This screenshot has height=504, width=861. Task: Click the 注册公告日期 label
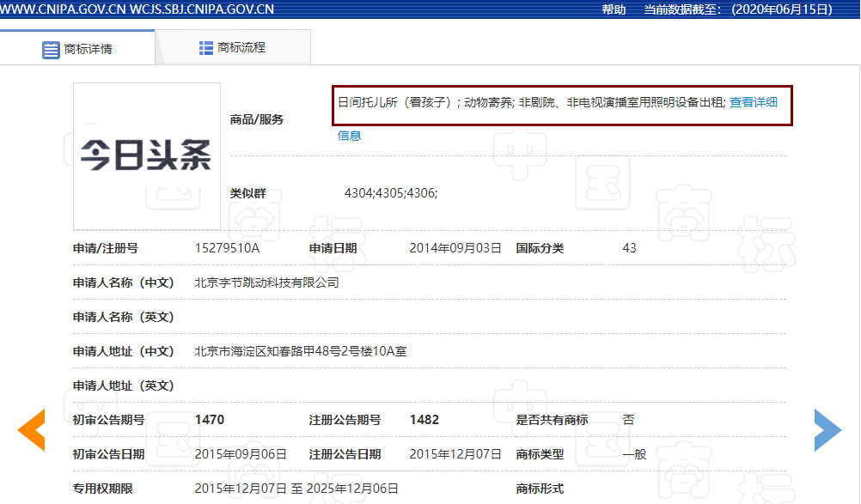(x=345, y=455)
